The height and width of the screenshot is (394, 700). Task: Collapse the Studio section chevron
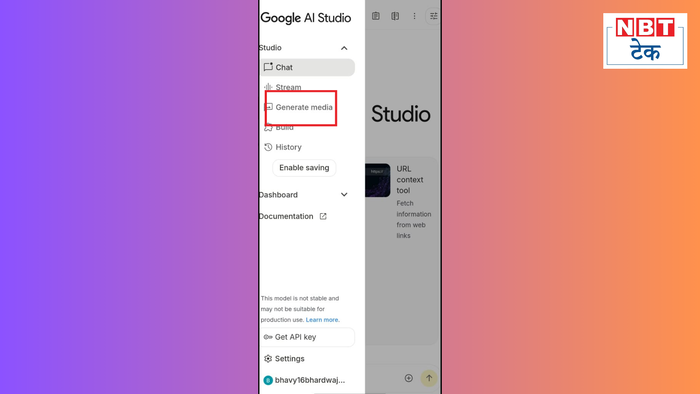point(344,48)
